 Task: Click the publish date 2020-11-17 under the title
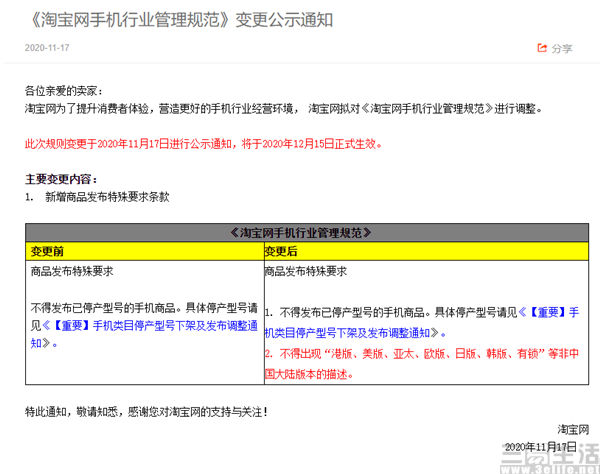click(x=47, y=48)
